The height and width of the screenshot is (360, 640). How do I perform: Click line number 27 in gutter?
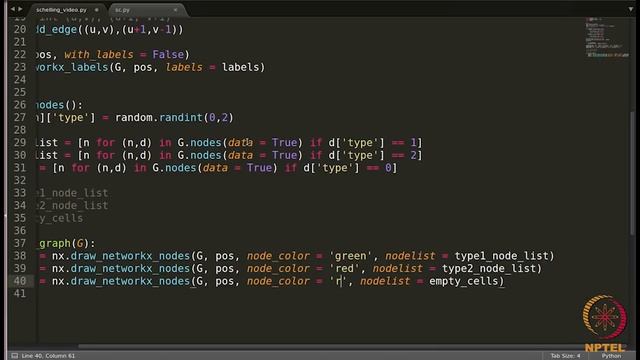(20, 118)
